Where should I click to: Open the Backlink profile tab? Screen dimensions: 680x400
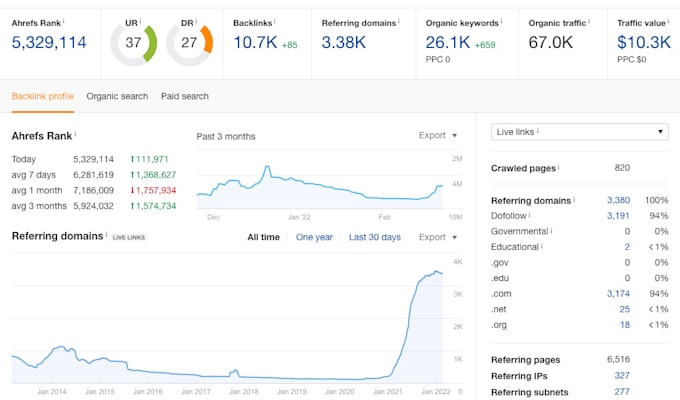point(42,96)
